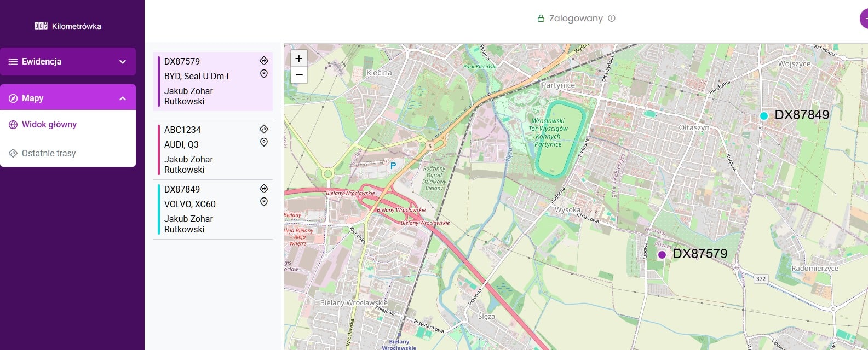Viewport: 868px width, 350px height.
Task: Click the info icon beside Zalogowany
Action: pos(612,18)
